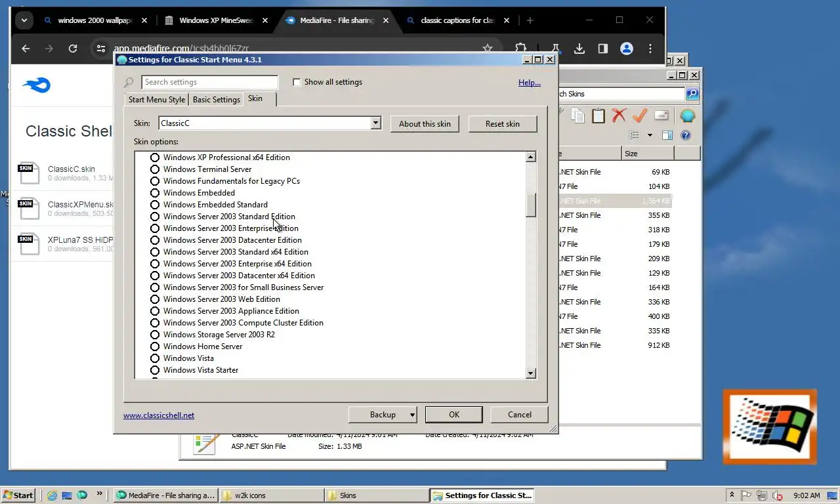Click the MediaFire flame logo
This screenshot has height=504, width=840.
(x=36, y=85)
